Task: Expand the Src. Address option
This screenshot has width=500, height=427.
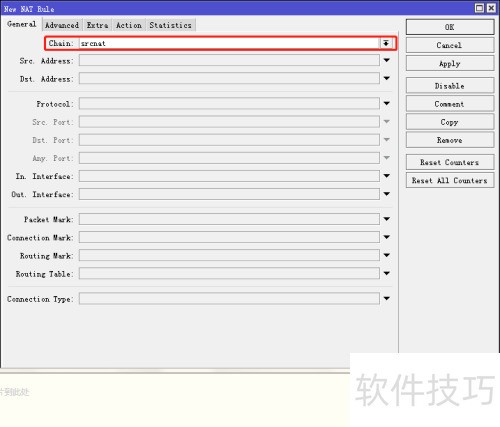Action: (387, 61)
